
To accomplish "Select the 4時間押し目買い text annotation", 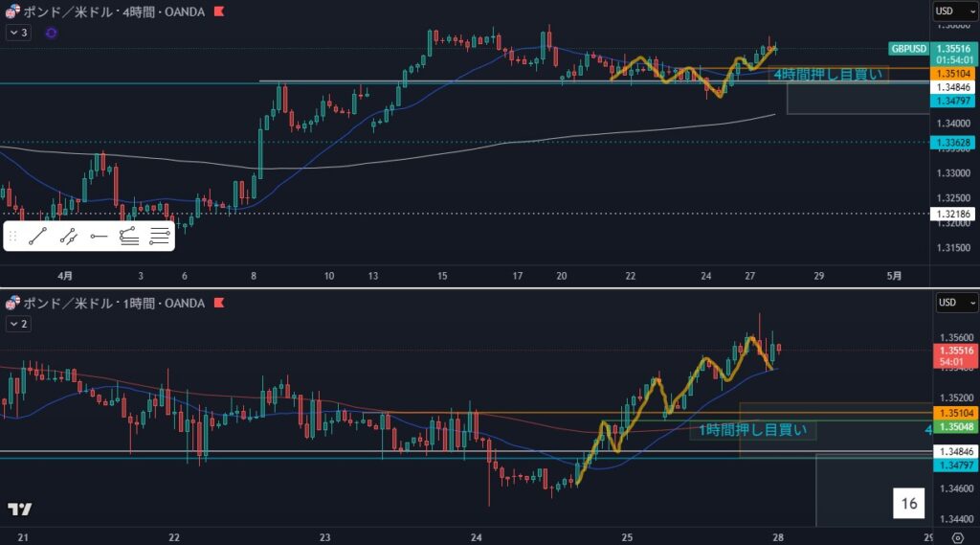I will point(829,73).
